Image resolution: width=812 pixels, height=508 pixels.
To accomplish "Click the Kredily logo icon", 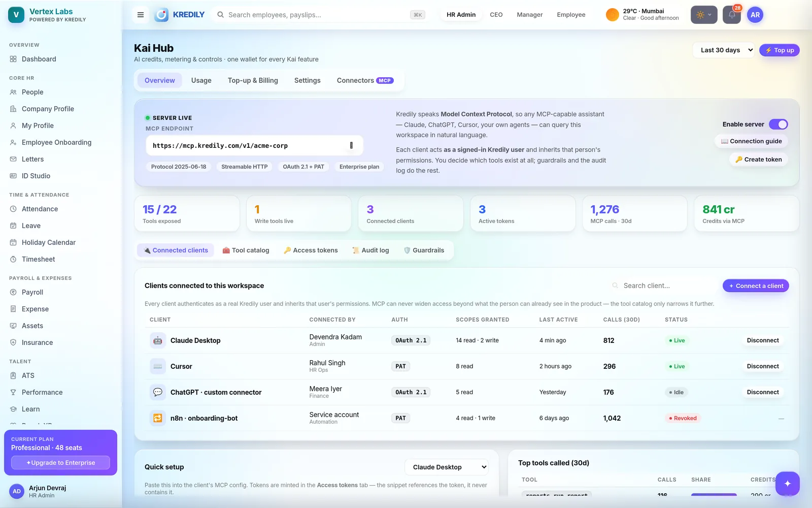I will coord(161,15).
